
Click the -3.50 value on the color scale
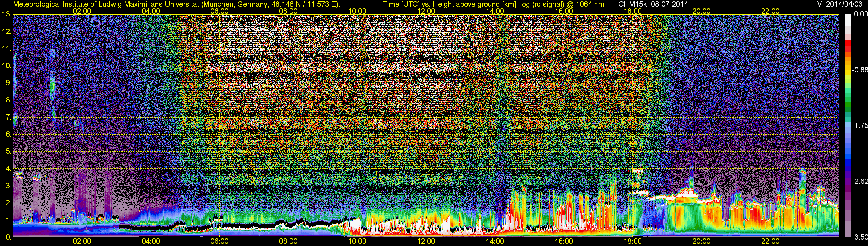[860, 237]
